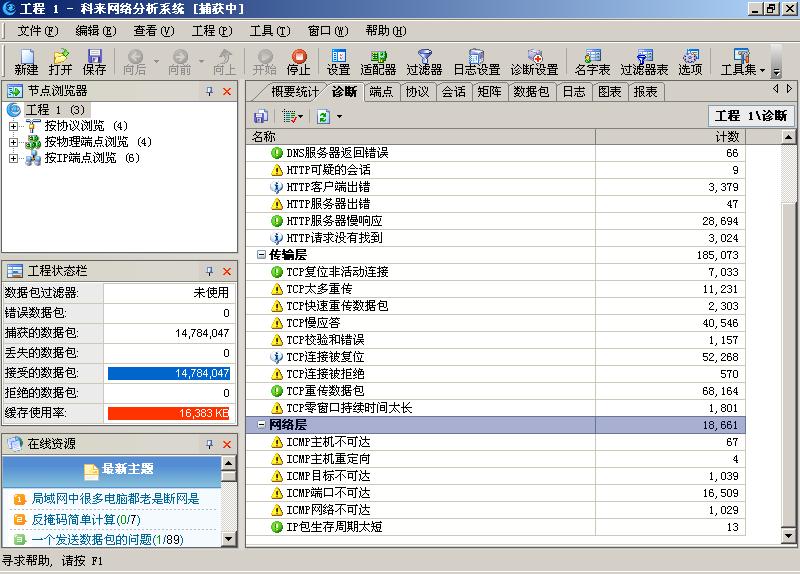Click the 选项 (Options) toolbar icon

690,62
